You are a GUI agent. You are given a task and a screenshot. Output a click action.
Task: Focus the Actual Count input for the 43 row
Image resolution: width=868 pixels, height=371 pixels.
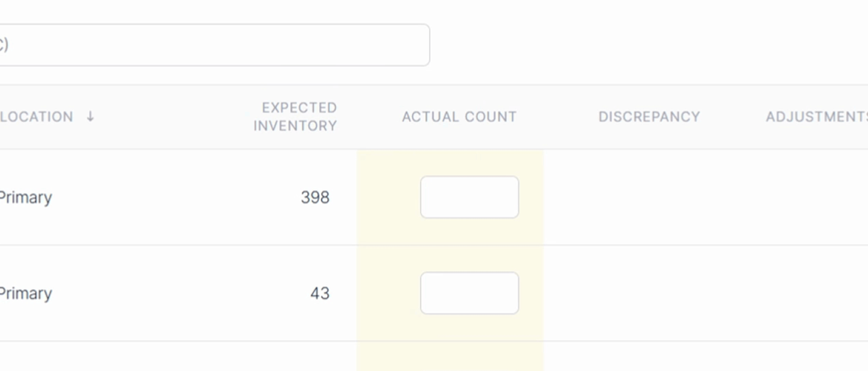[469, 293]
